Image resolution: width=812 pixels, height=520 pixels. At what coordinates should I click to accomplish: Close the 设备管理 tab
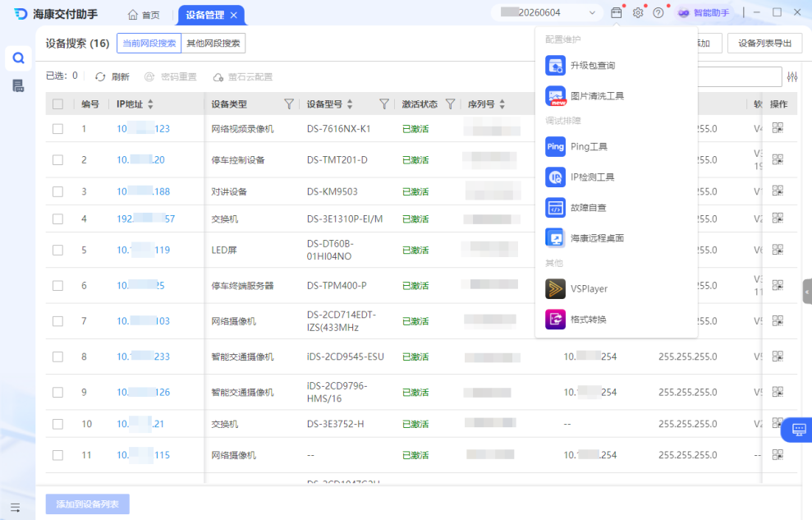point(234,15)
